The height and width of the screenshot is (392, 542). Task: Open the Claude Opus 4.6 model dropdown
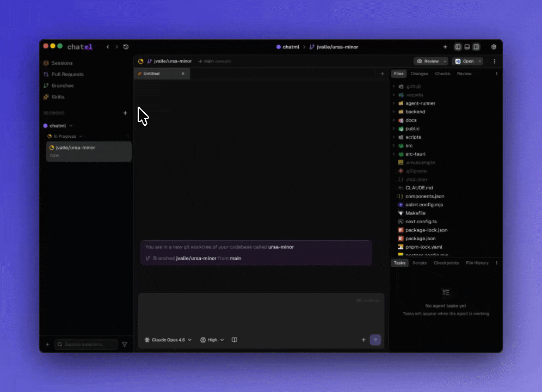pos(168,340)
